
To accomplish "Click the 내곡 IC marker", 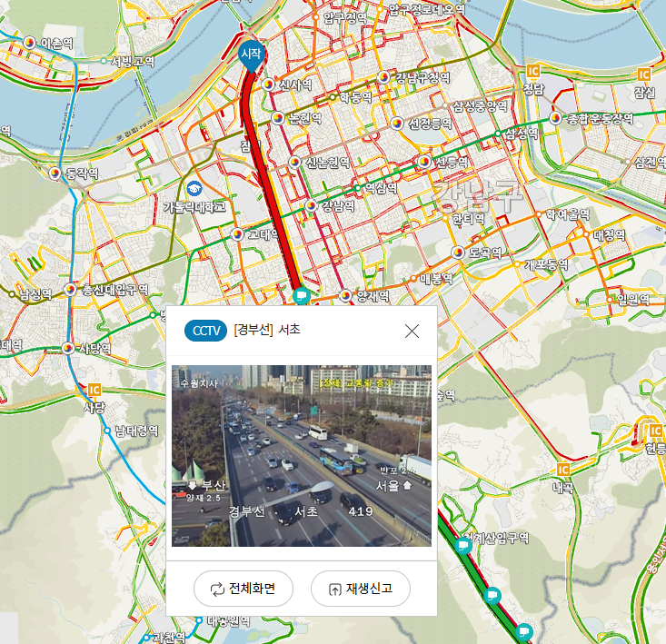I will pos(563,470).
